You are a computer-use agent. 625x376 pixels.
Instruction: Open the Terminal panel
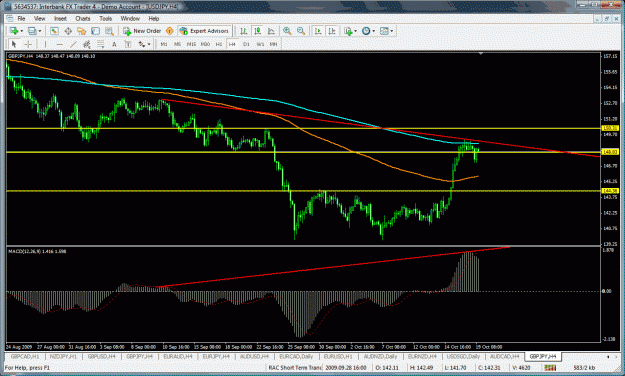[95, 31]
